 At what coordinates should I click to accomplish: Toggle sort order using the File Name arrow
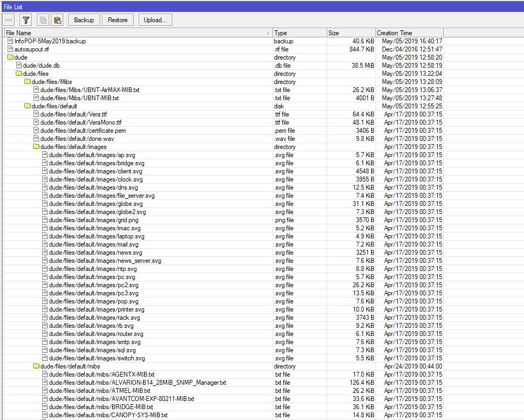point(269,33)
